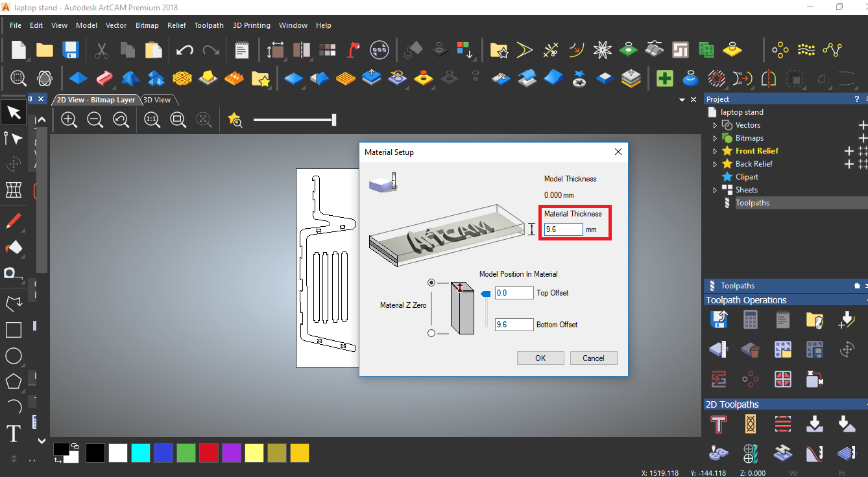This screenshot has height=477, width=868.
Task: Expand the Sheets tree node
Action: click(x=716, y=190)
